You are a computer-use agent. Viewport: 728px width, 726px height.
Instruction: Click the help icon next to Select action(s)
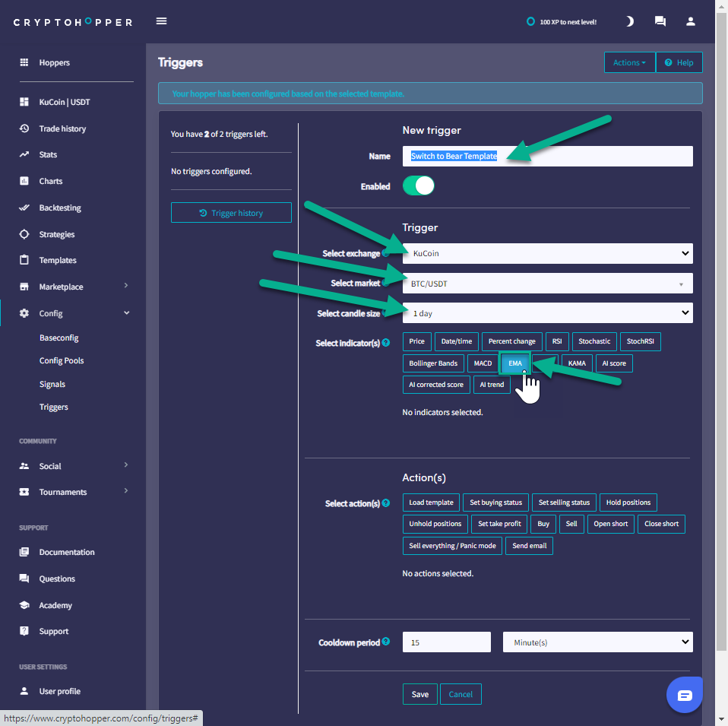click(x=386, y=502)
